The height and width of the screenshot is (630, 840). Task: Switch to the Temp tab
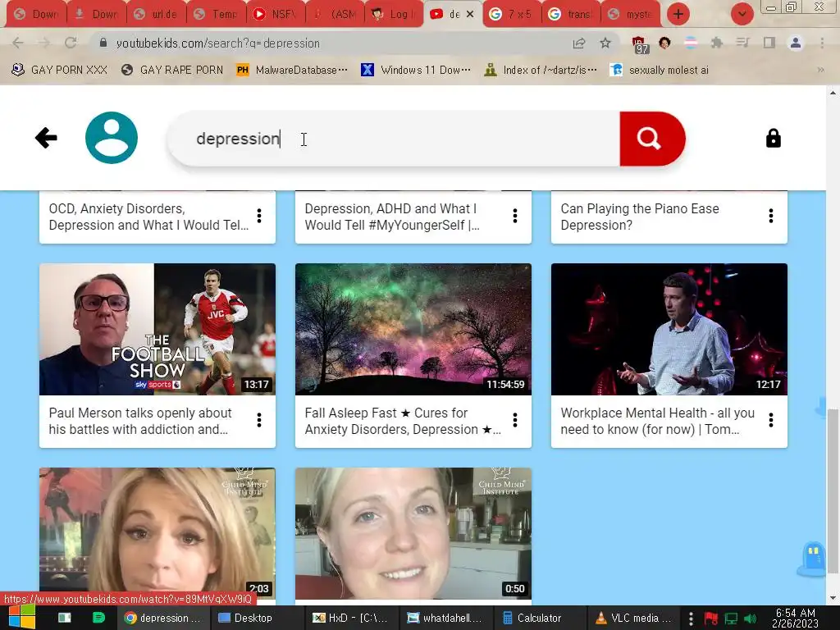click(216, 14)
